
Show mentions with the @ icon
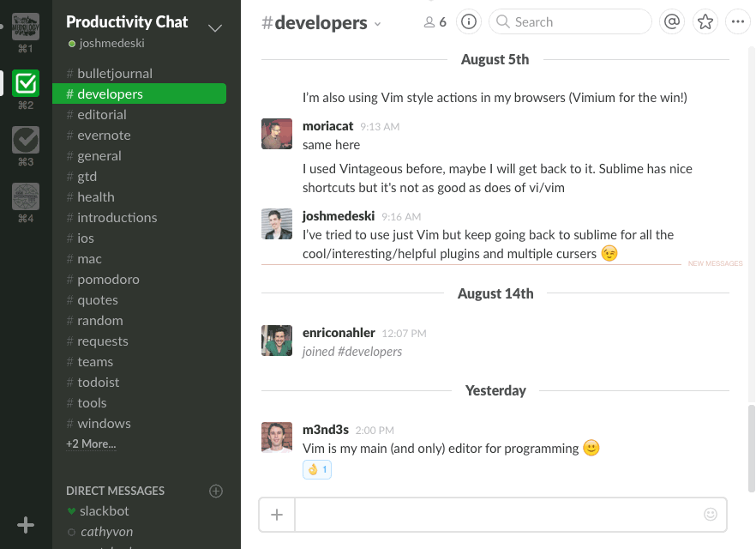pyautogui.click(x=672, y=22)
